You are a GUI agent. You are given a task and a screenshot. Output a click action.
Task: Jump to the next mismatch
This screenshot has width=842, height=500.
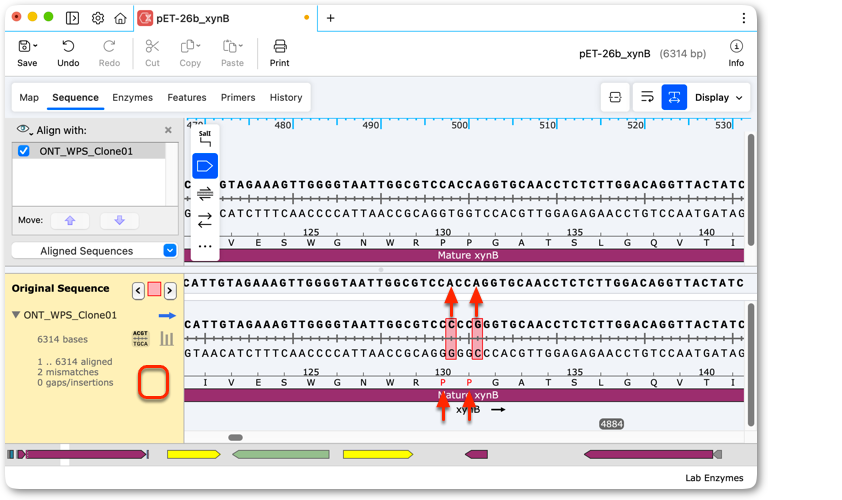point(170,291)
